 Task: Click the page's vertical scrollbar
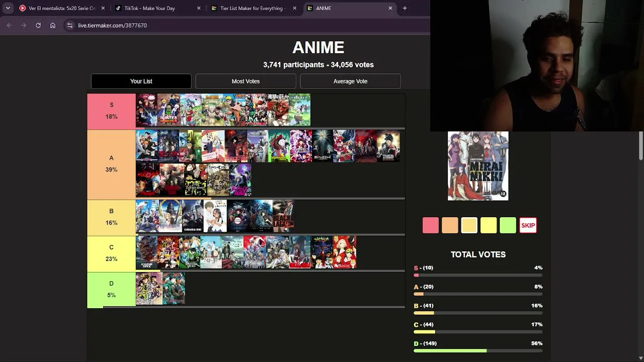[x=641, y=146]
